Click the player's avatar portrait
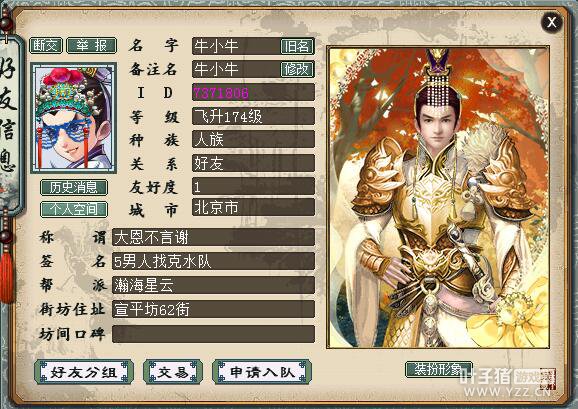The width and height of the screenshot is (578, 409). (x=74, y=118)
